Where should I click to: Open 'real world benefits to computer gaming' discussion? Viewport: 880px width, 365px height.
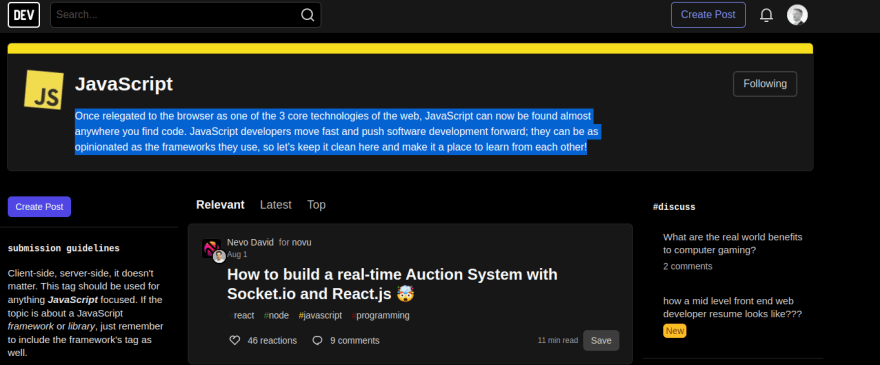732,243
